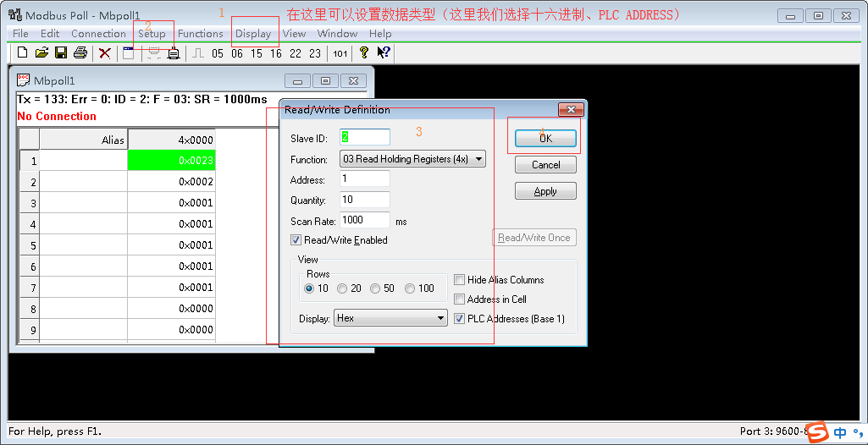Click the New document toolbar icon
This screenshot has height=445, width=868.
23,53
